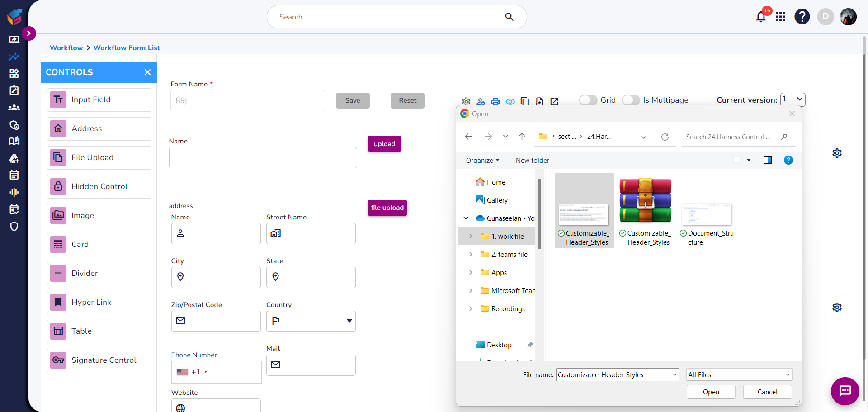This screenshot has height=412, width=868.
Task: Open the Current version dropdown
Action: coord(793,99)
